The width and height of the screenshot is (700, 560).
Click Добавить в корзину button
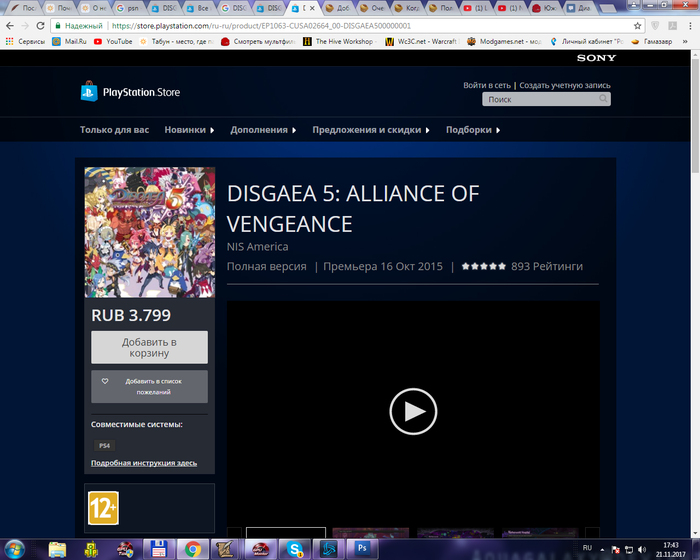point(149,347)
